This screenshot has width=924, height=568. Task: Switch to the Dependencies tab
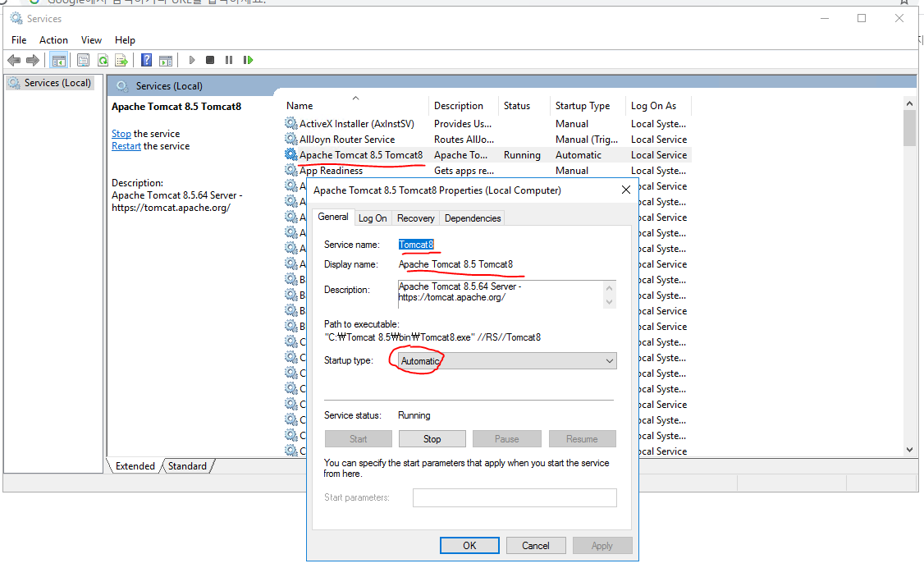pos(473,218)
